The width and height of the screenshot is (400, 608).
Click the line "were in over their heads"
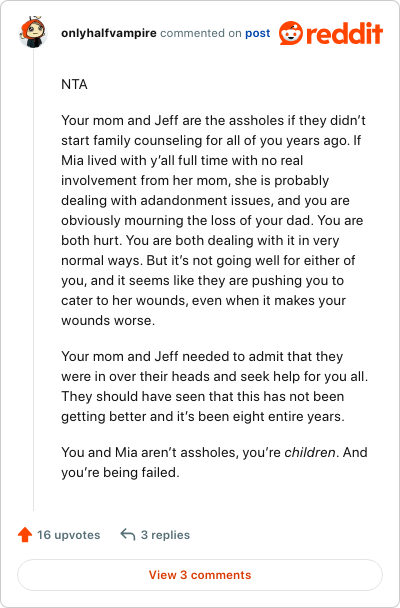coord(215,377)
